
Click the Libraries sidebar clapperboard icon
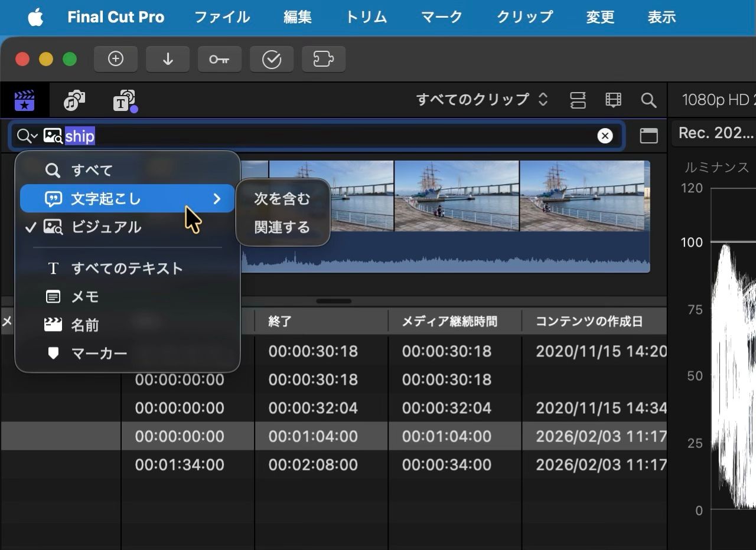24,101
